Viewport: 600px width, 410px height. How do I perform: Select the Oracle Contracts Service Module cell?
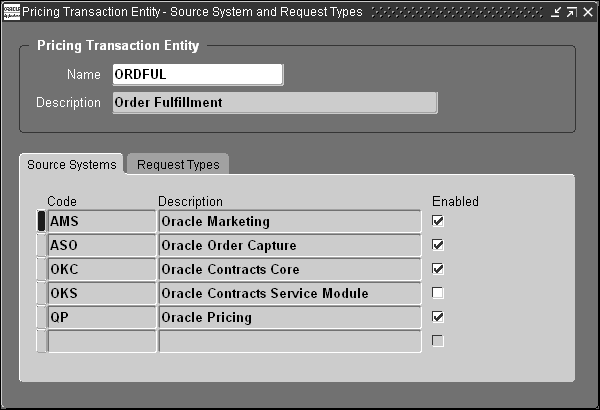290,293
